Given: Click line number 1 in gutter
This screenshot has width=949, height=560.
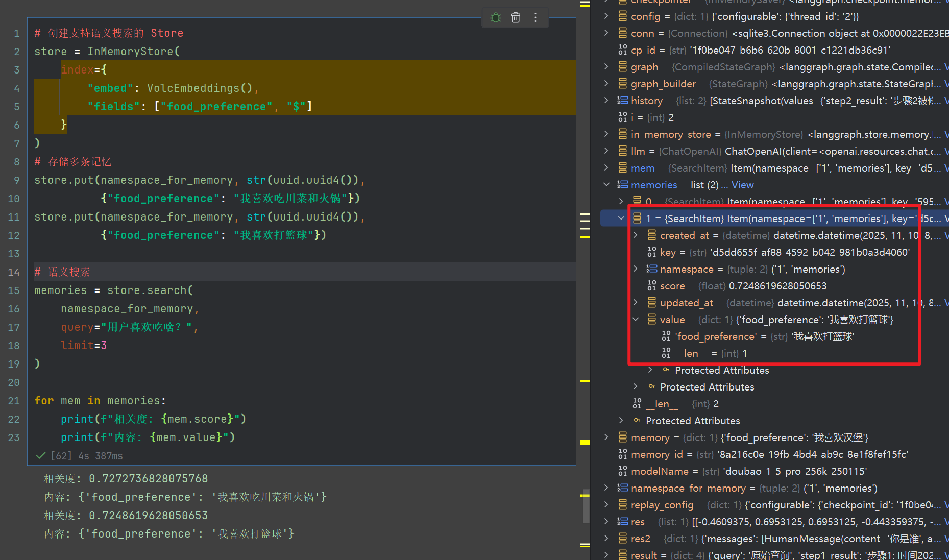Looking at the screenshot, I should pyautogui.click(x=17, y=33).
